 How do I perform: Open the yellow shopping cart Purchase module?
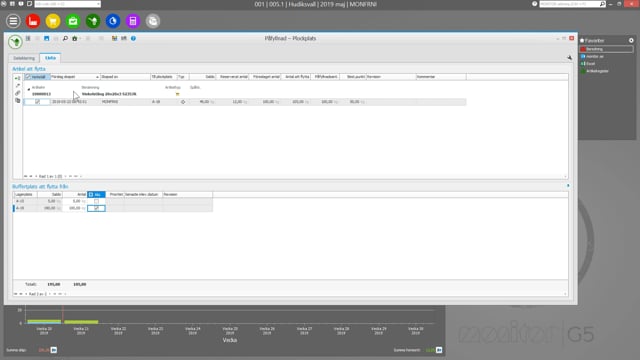tap(53, 21)
